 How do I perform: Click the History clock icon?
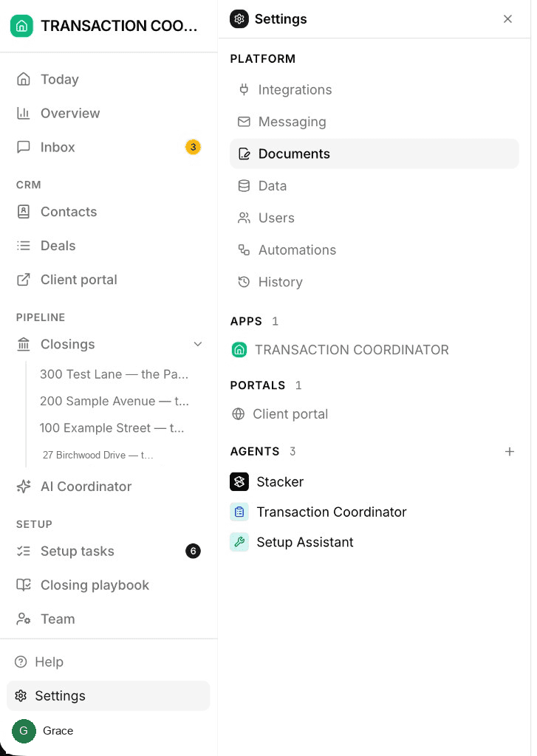point(244,282)
